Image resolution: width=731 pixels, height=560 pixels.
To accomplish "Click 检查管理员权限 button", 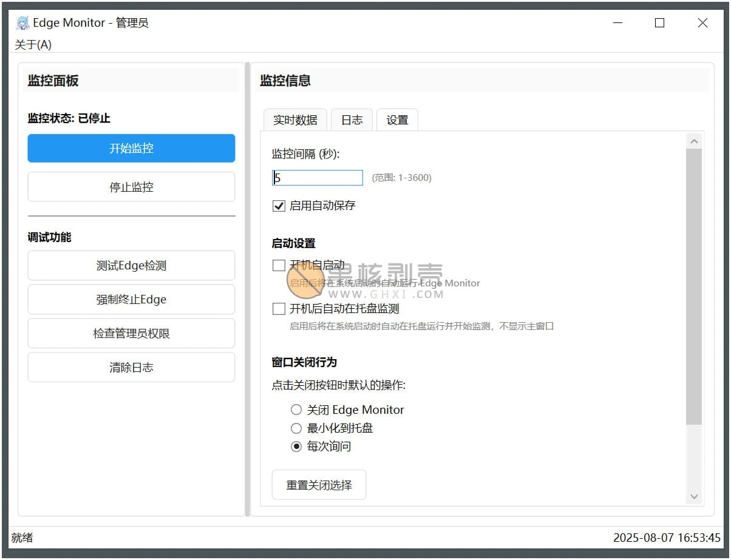I will click(131, 333).
